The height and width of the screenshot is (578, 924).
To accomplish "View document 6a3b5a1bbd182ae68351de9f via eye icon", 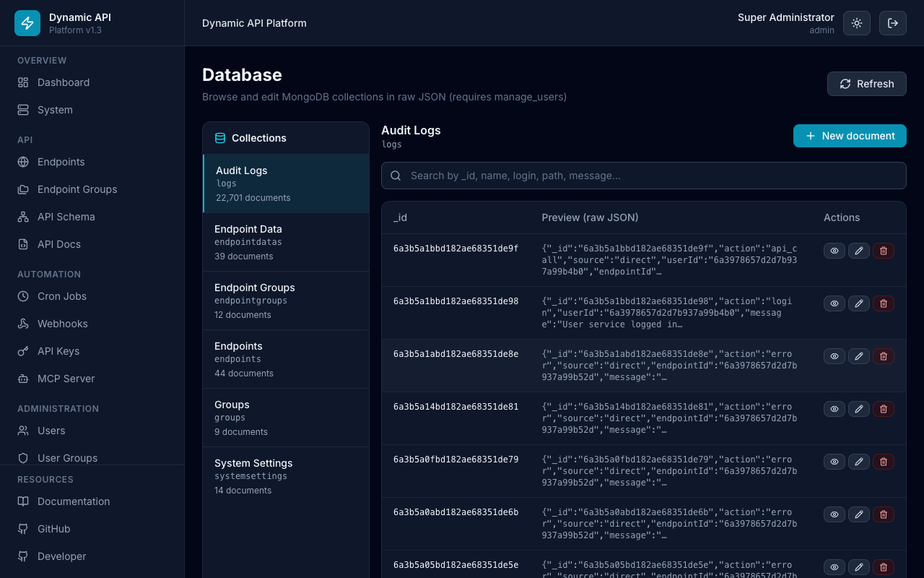I will click(x=834, y=251).
